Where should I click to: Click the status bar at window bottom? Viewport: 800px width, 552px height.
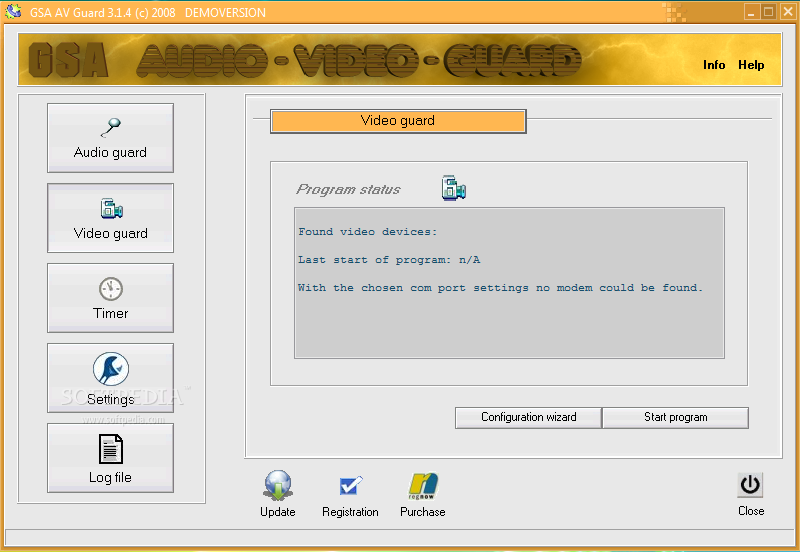pos(399,537)
